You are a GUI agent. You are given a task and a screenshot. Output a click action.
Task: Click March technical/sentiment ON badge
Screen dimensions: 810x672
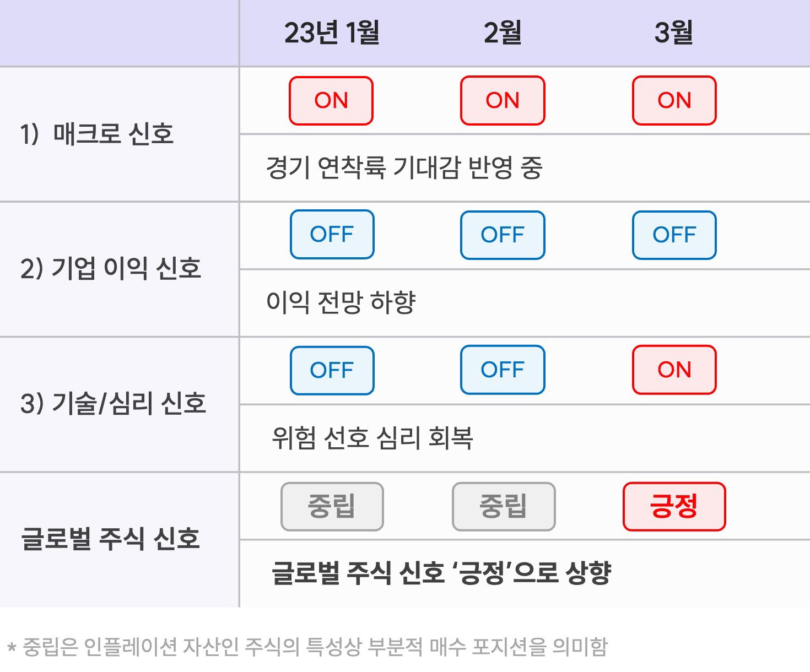[x=674, y=370]
